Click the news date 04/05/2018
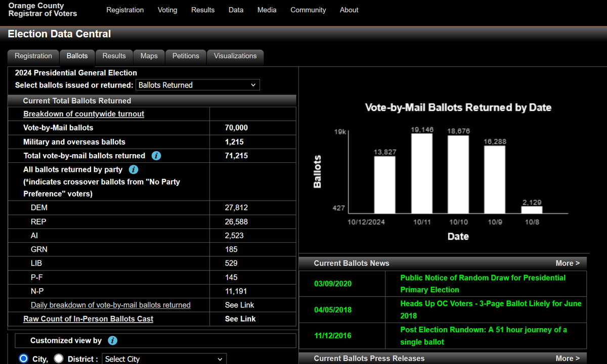Image resolution: width=607 pixels, height=364 pixels. 333,310
